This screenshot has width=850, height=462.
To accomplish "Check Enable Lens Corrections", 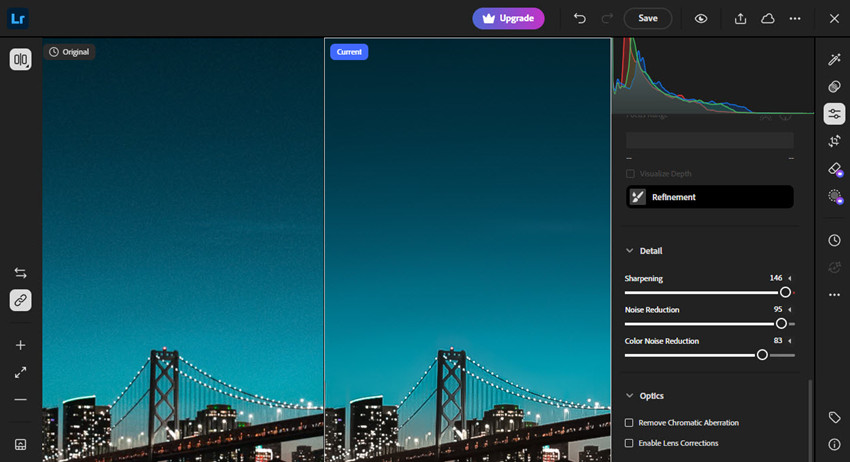I will (629, 443).
